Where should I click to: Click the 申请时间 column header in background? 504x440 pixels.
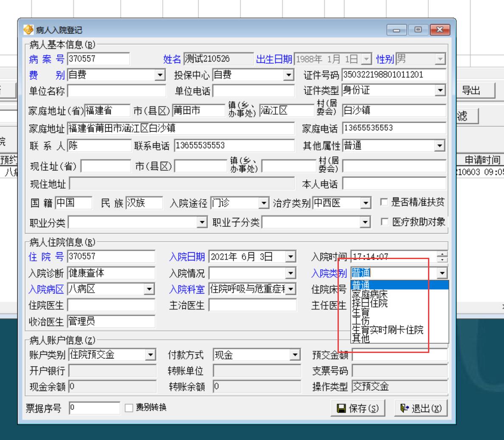[482, 160]
